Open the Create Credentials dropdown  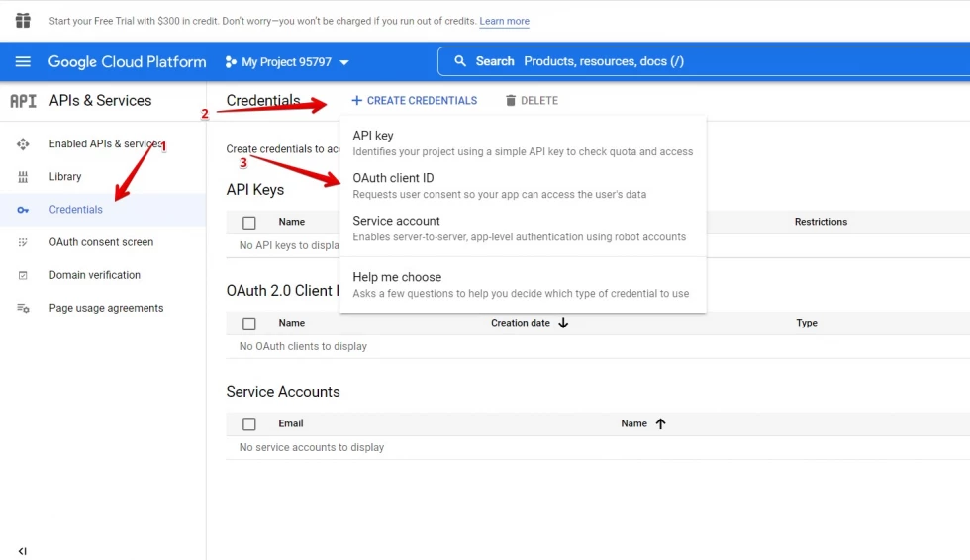pos(414,101)
